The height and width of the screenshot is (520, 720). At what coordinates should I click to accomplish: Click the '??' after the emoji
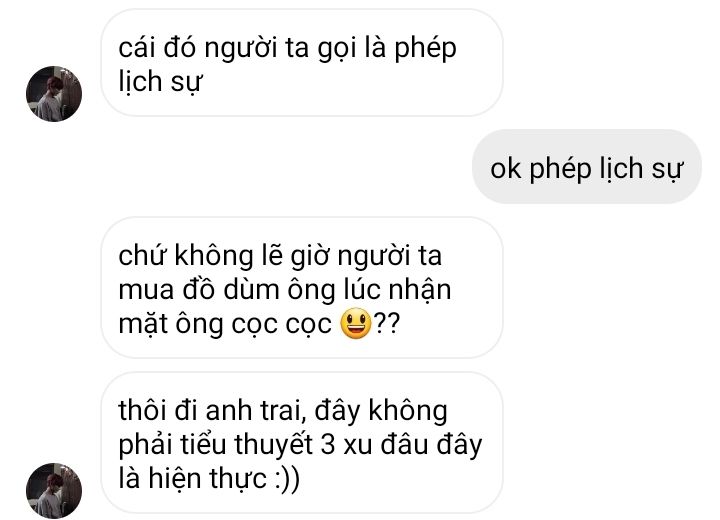(387, 323)
